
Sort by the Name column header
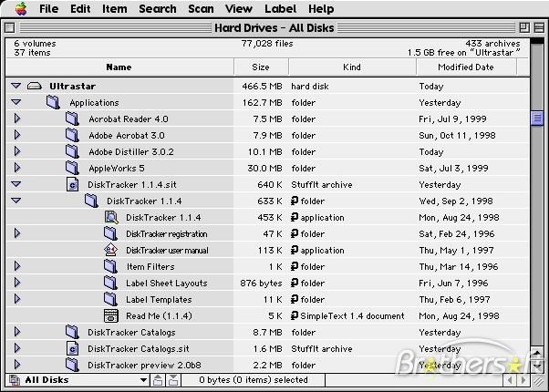coord(119,67)
